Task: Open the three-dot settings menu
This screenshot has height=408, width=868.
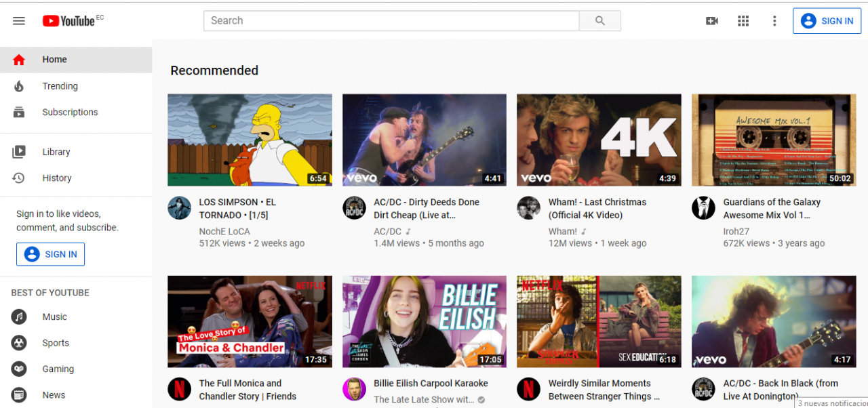Action: pyautogui.click(x=774, y=21)
